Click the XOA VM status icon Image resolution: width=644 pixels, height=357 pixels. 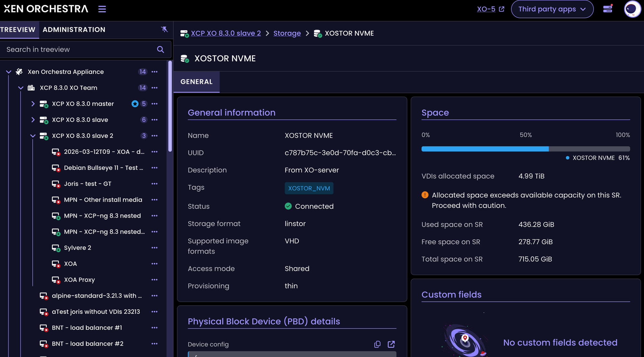pyautogui.click(x=56, y=264)
